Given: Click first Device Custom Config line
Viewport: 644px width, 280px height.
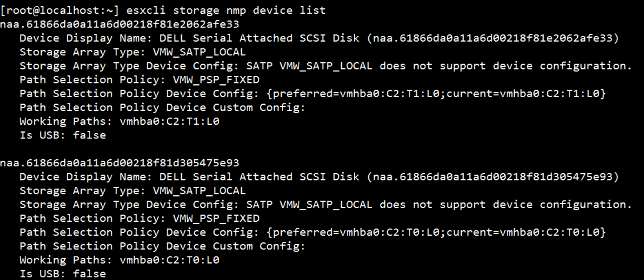Looking at the screenshot, I should point(163,107).
